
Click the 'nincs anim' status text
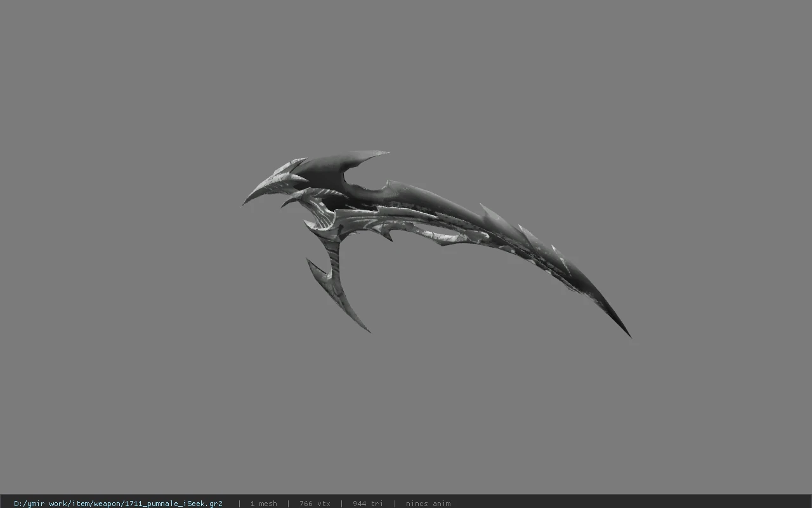(428, 504)
